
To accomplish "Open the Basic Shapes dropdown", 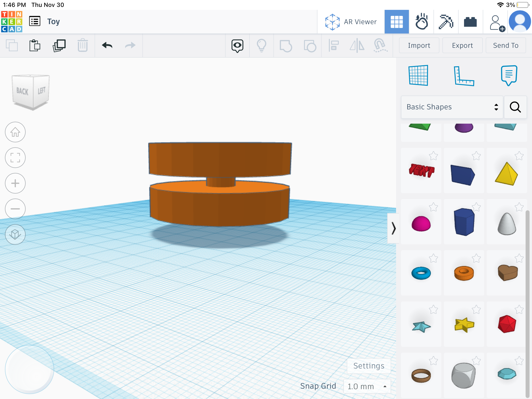I will point(452,107).
